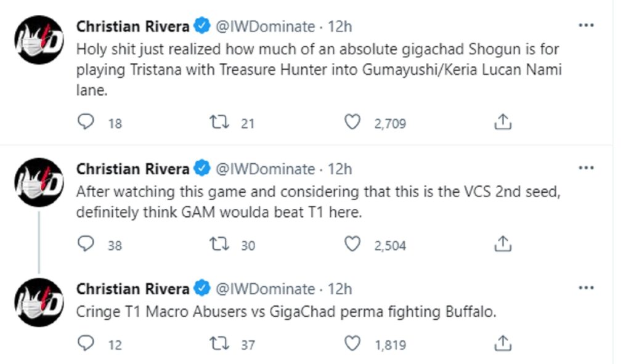
Task: Click the third tweet's profile avatar
Action: 39,302
